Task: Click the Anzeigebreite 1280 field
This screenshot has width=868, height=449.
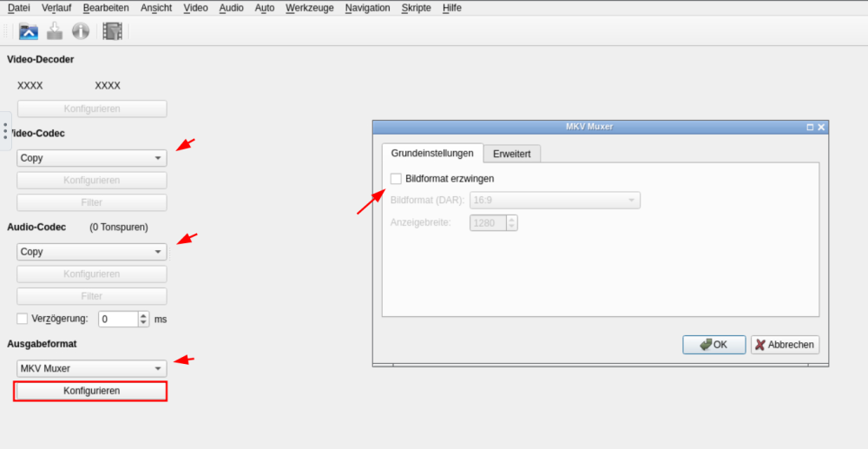Action: pyautogui.click(x=488, y=222)
